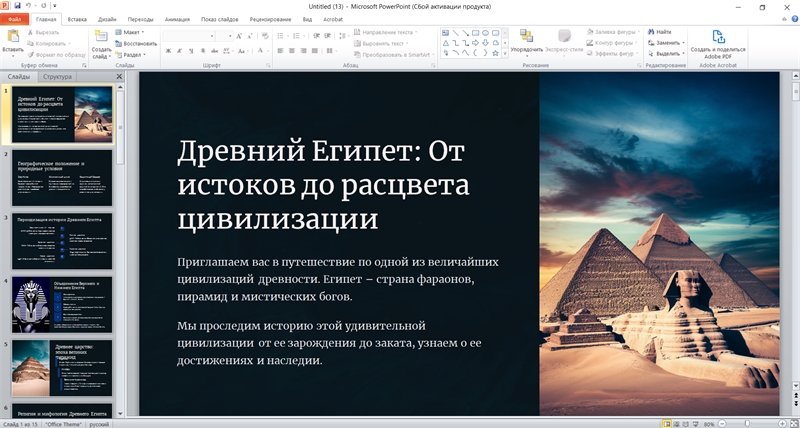
Task: Switch to the Insert (Вставка) tab
Action: [x=77, y=19]
